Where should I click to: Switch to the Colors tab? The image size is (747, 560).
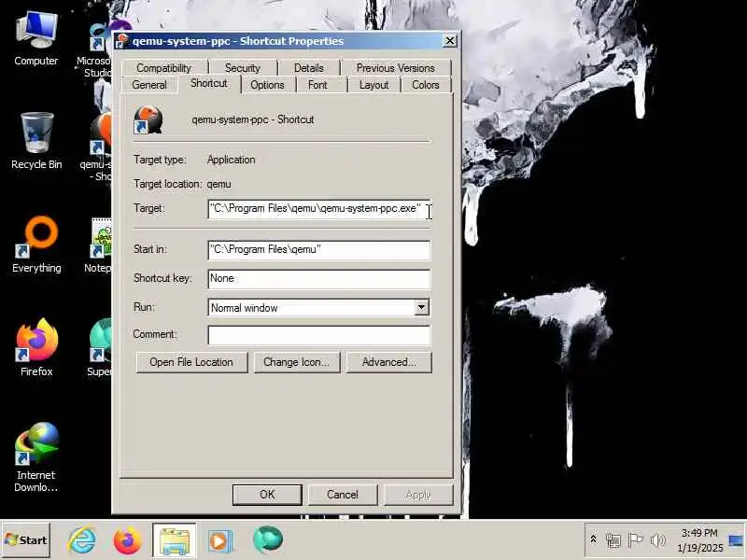[x=425, y=85]
